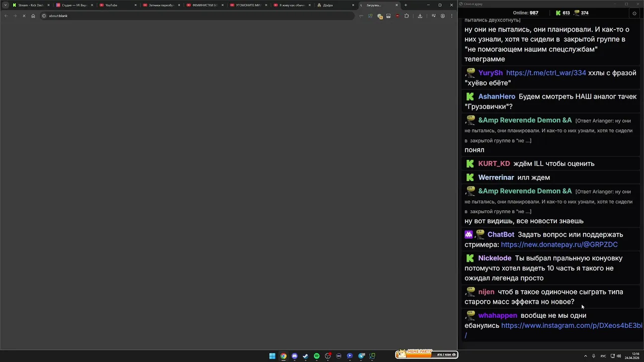Image resolution: width=644 pixels, height=362 pixels.
Task: Launch Steam from the taskbar
Action: coord(305,356)
